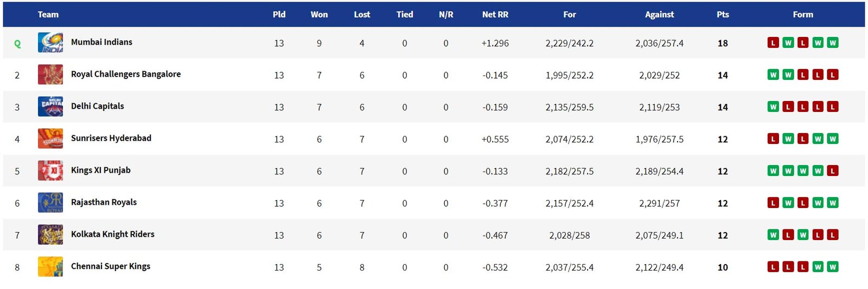The width and height of the screenshot is (868, 289).
Task: Open the Mumbai Indians team name link
Action: [101, 42]
